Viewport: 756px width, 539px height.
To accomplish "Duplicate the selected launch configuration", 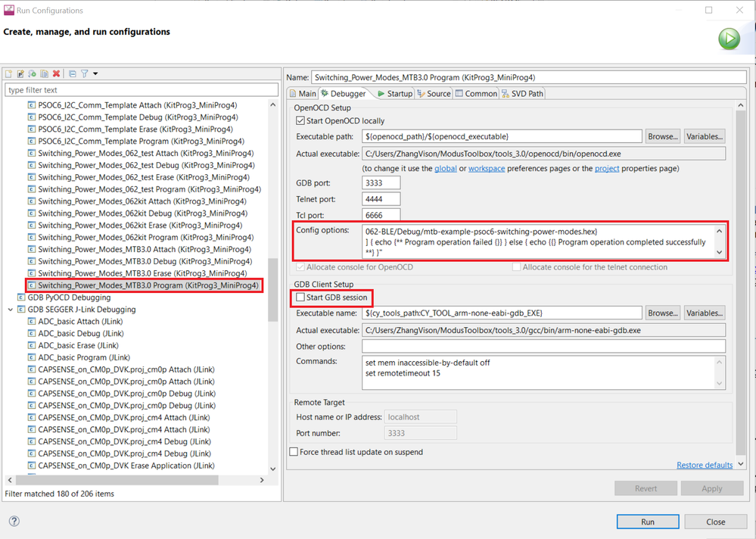I will click(45, 73).
